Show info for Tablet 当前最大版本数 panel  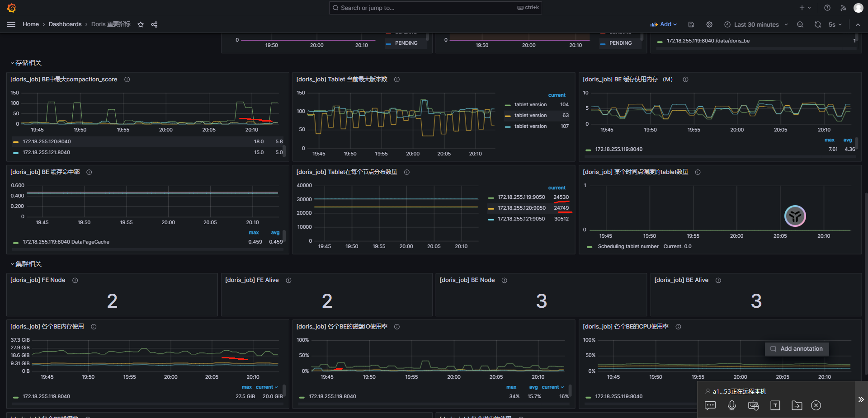point(397,80)
